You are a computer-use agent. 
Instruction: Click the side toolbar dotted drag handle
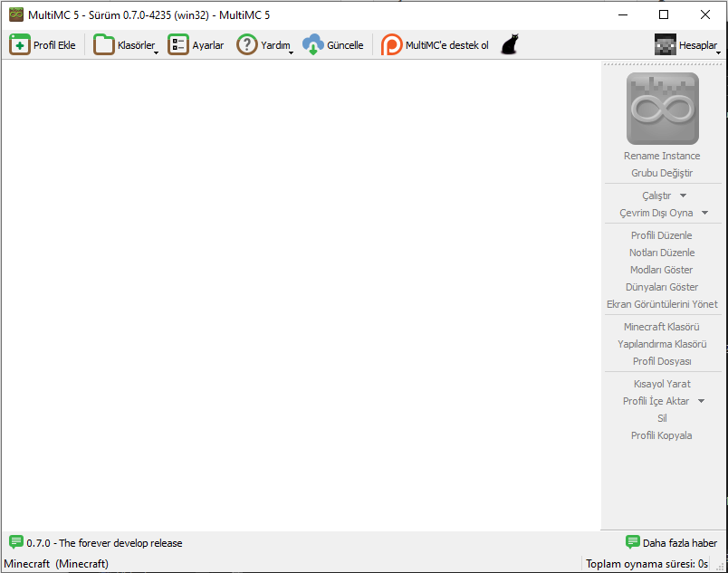tap(663, 64)
